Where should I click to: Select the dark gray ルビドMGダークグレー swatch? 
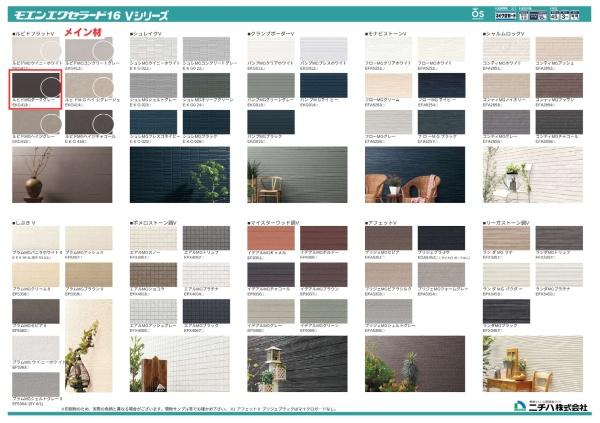point(36,85)
